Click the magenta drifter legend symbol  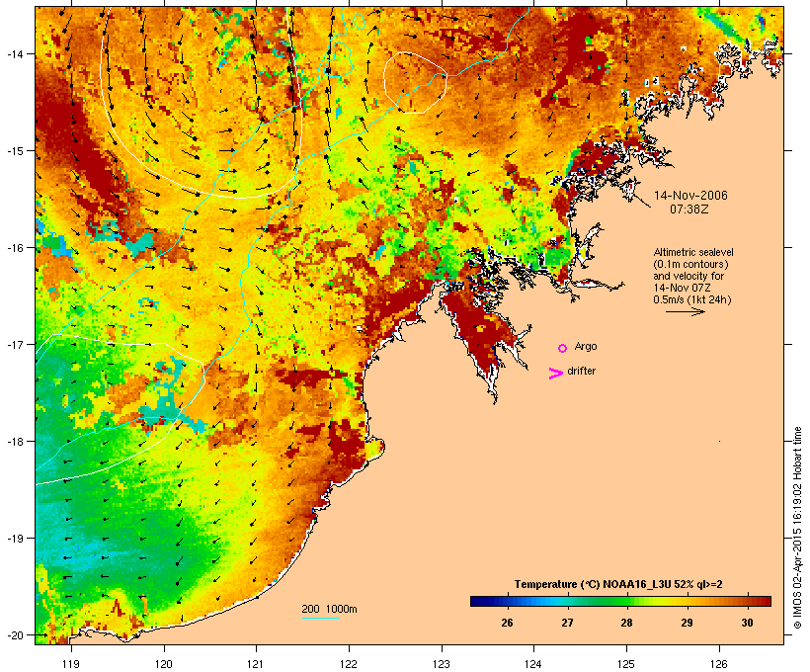[556, 374]
